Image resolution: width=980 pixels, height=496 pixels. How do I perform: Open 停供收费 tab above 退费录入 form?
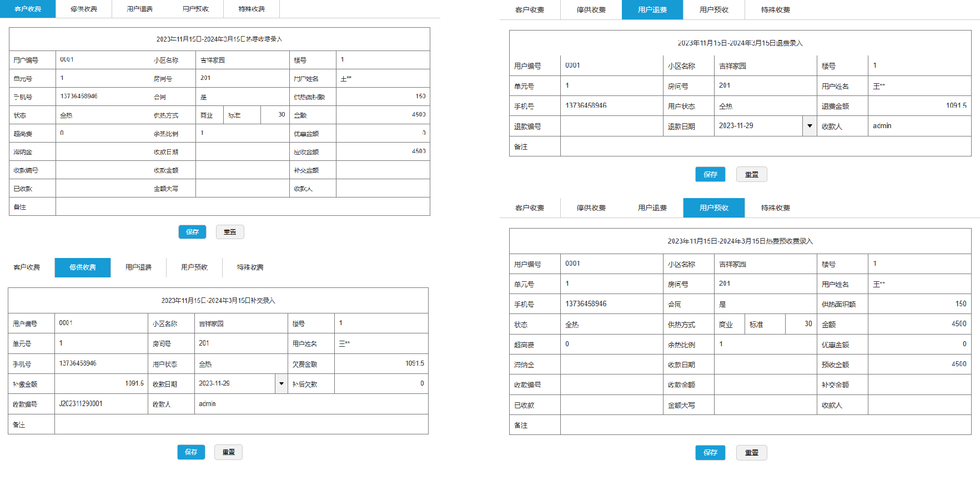[591, 10]
